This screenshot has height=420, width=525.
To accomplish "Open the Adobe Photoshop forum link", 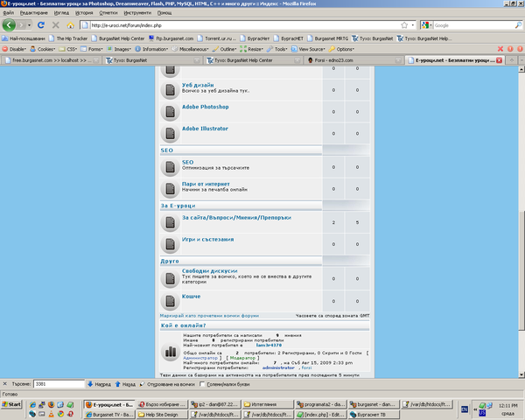I will pos(206,107).
